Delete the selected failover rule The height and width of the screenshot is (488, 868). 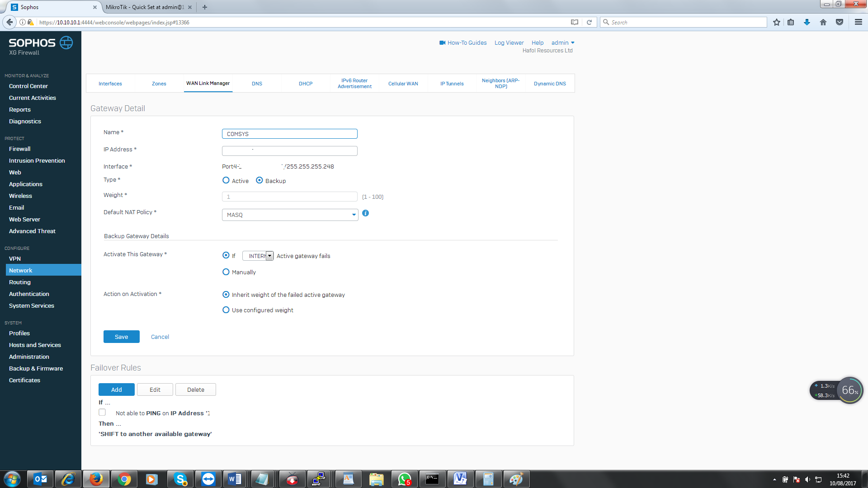(196, 389)
